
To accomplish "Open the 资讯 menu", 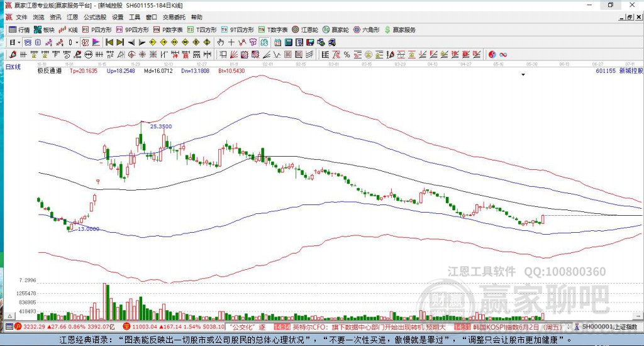I will (55, 17).
